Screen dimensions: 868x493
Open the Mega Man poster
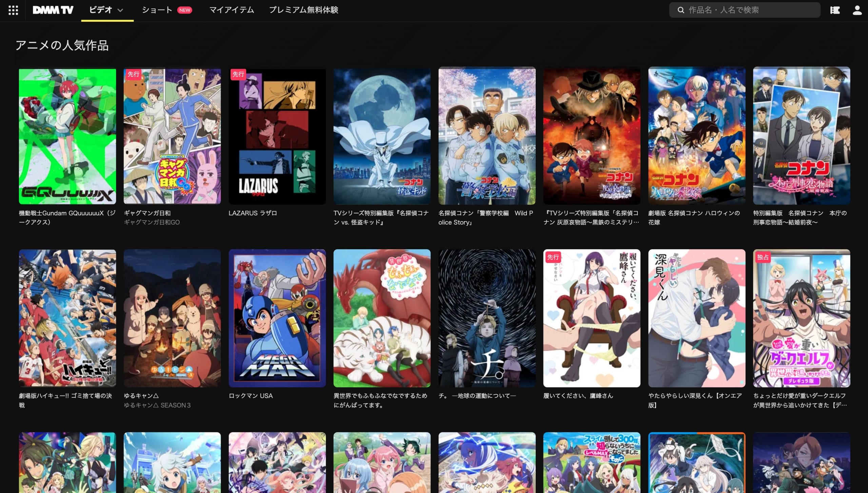(x=277, y=319)
